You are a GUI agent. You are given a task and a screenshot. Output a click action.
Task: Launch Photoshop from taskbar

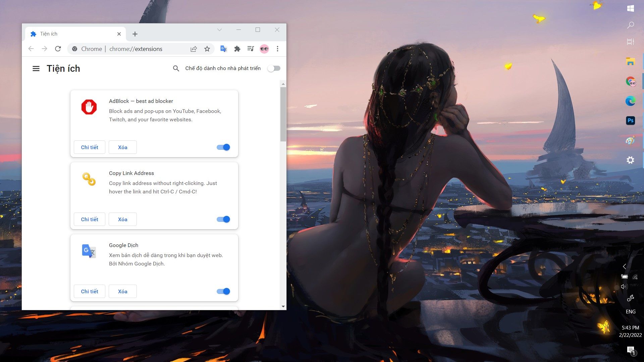(x=631, y=121)
